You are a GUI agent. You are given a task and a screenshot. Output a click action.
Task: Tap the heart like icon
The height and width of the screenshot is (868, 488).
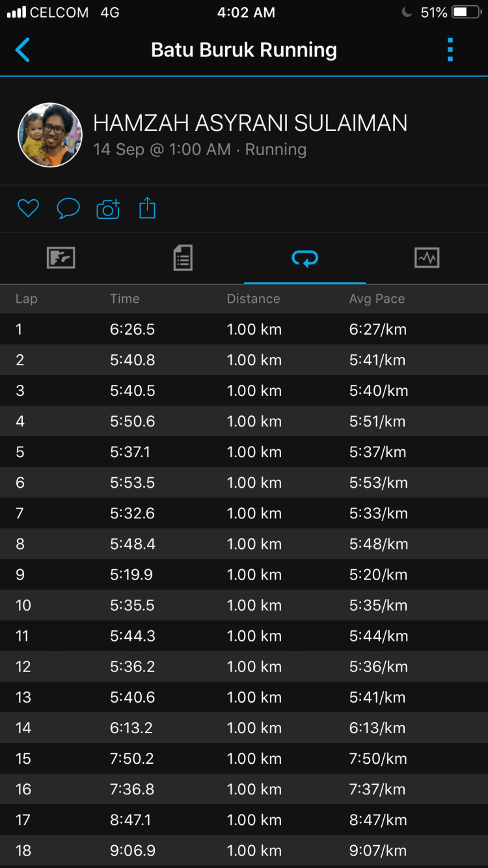28,208
